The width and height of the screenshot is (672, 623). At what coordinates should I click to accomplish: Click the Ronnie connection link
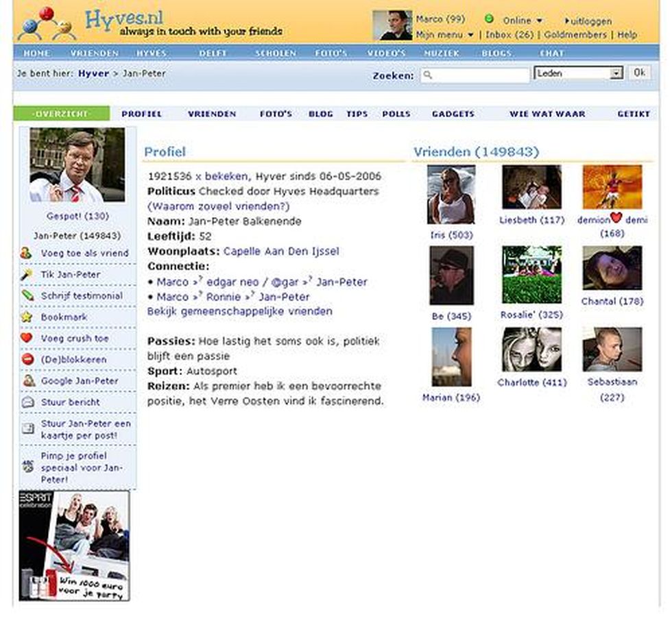point(224,297)
